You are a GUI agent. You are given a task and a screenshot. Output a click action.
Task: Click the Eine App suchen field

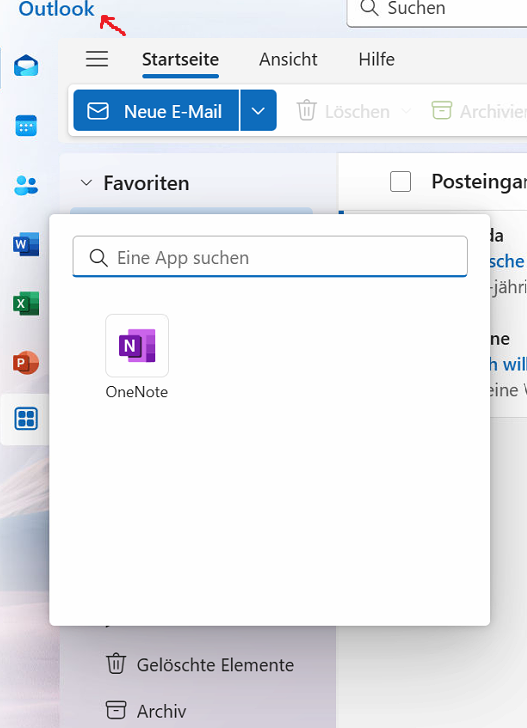click(x=270, y=257)
